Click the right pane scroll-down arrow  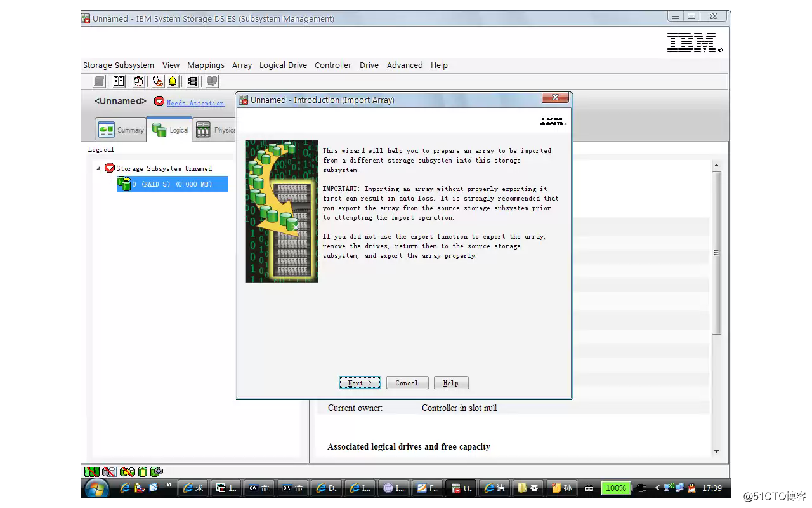(x=716, y=451)
